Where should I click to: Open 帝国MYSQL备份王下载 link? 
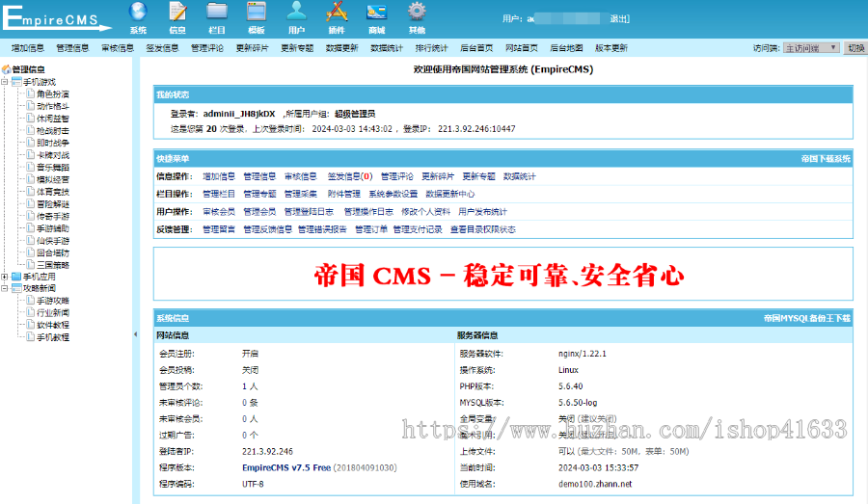coord(807,319)
